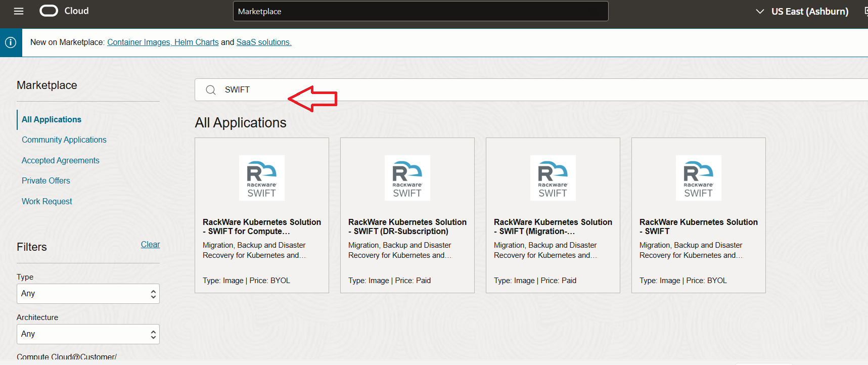Click RackWare logo of SWIFT (Migration card
868x365 pixels.
[553, 178]
